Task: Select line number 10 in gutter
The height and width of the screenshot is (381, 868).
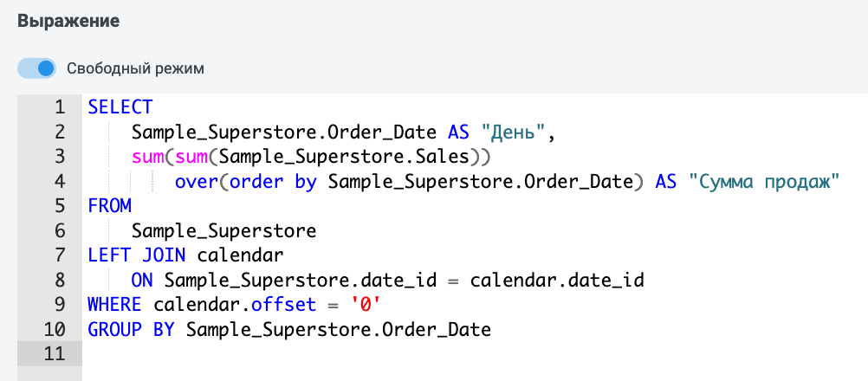Action: coord(55,330)
